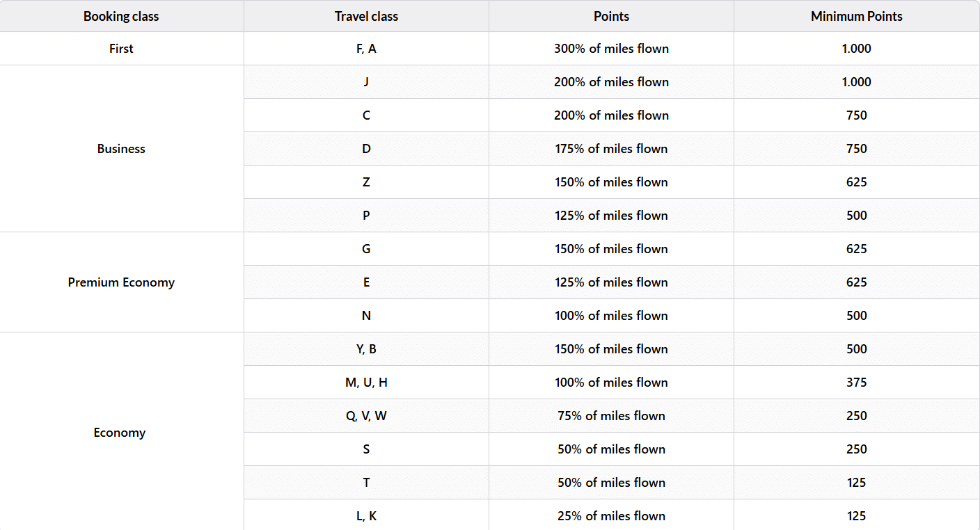Click the Points column header
This screenshot has width=980, height=530.
click(611, 16)
